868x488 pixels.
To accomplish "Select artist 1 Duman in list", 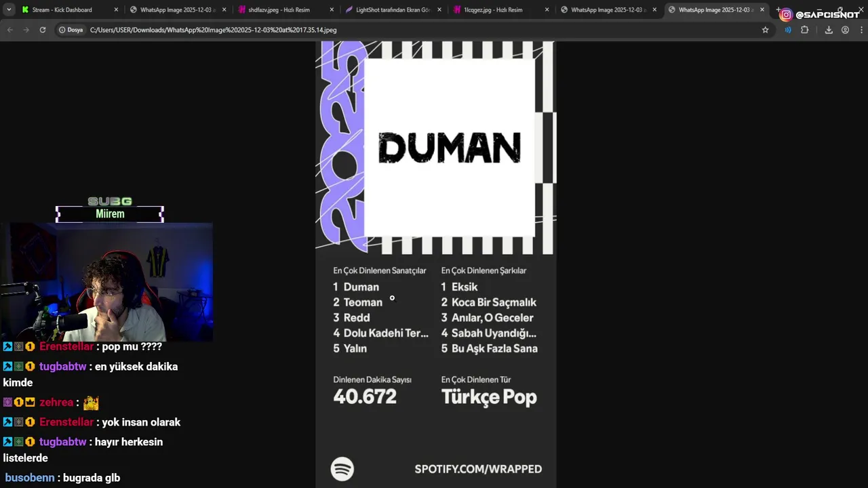I will (x=356, y=287).
